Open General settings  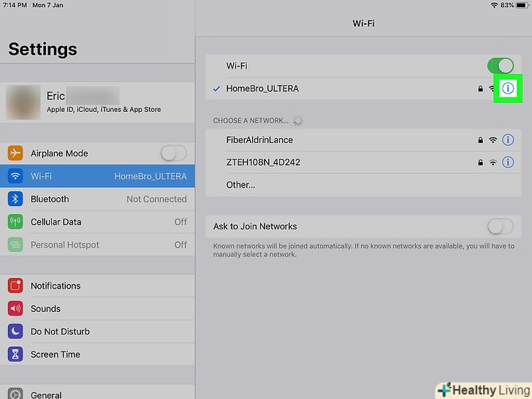pos(97,392)
